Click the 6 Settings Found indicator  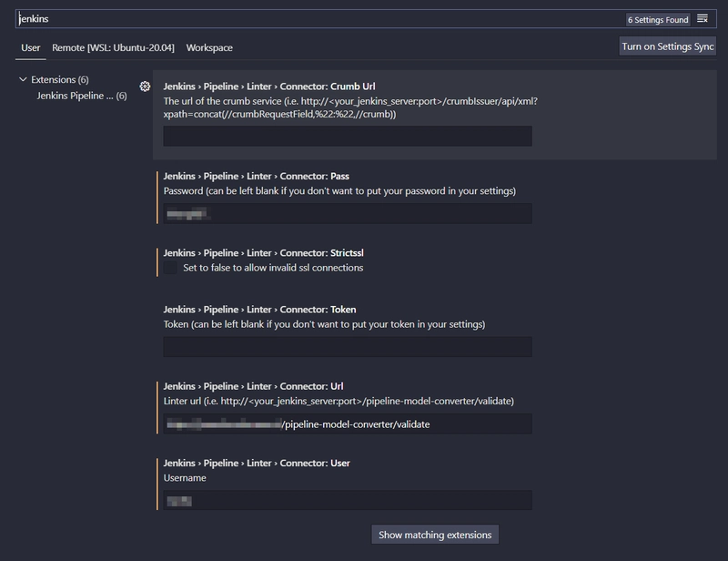pyautogui.click(x=657, y=19)
